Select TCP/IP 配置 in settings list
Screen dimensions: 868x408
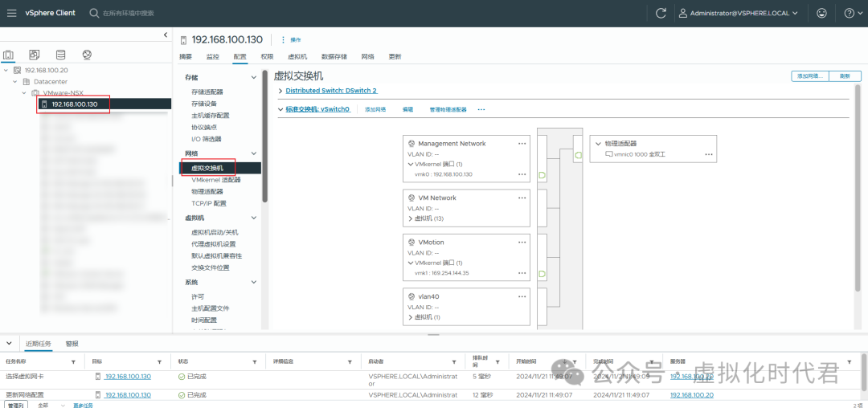(x=209, y=203)
